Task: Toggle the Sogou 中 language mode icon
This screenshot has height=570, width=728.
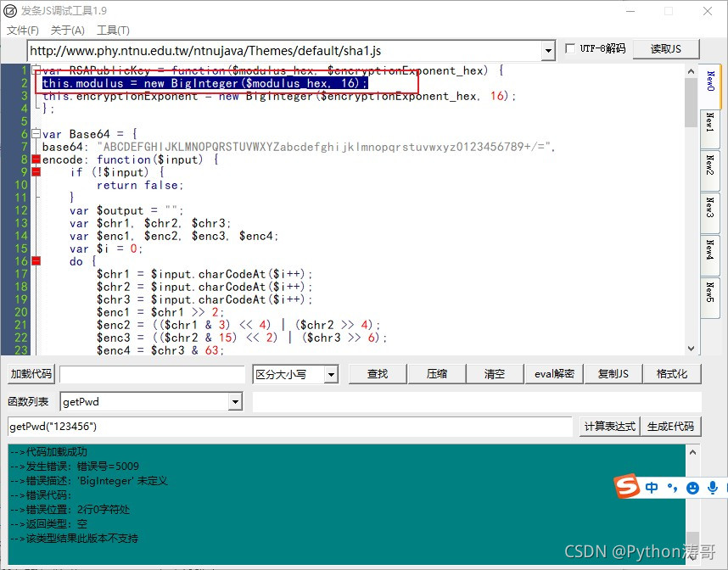Action: pyautogui.click(x=652, y=488)
